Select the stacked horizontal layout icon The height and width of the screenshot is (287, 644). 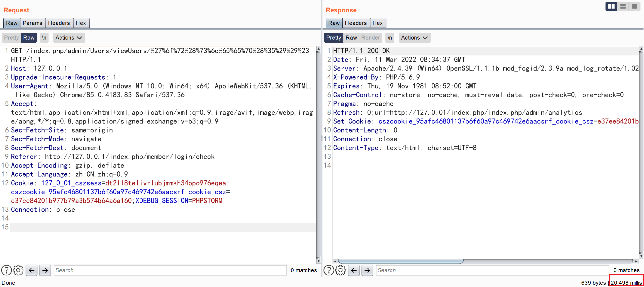point(623,6)
